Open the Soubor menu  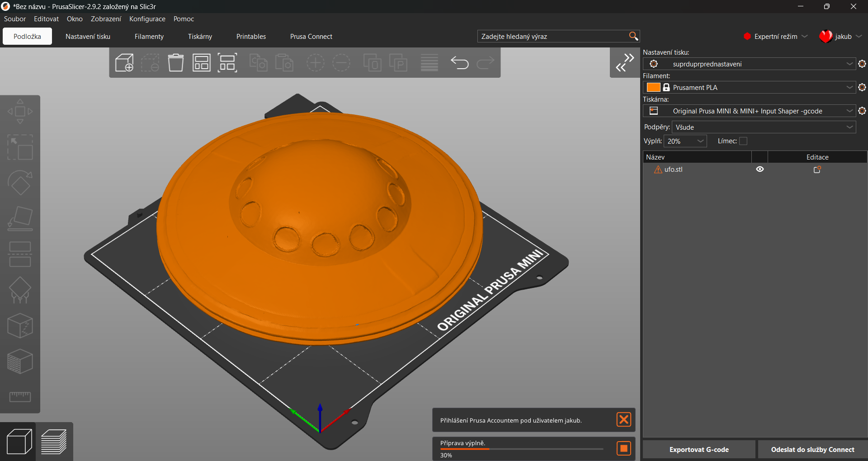[x=15, y=19]
